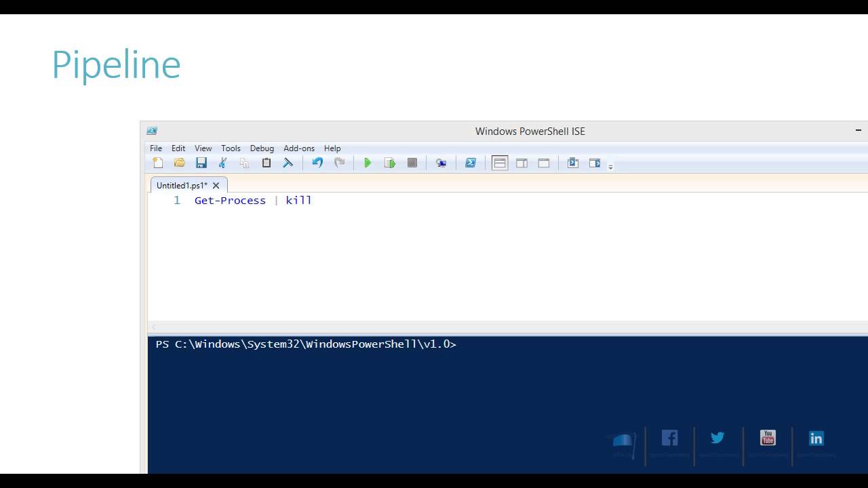This screenshot has height=488, width=868.
Task: Minimize the PowerShell ISE window
Action: (858, 130)
